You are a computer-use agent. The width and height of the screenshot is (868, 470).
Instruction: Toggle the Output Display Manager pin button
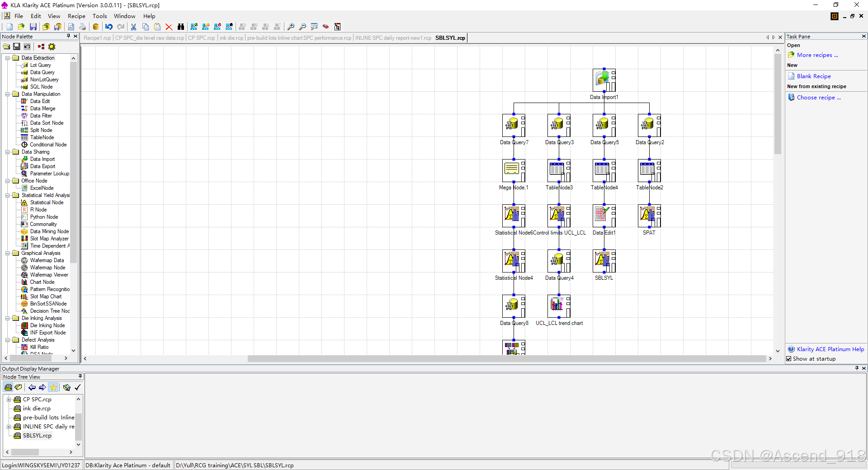pyautogui.click(x=856, y=368)
